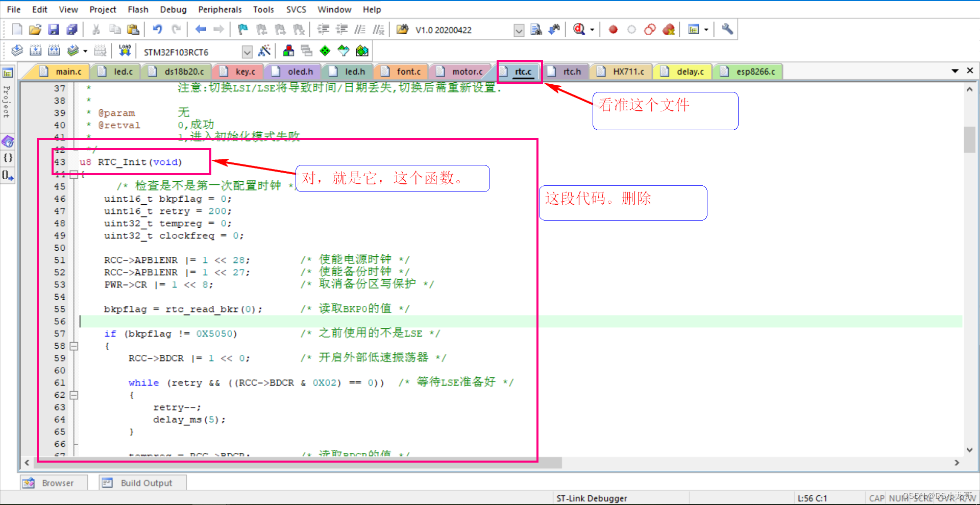Screen dimensions: 980x505
Task: Disable all breakpoints with the double circle icon
Action: tap(650, 30)
